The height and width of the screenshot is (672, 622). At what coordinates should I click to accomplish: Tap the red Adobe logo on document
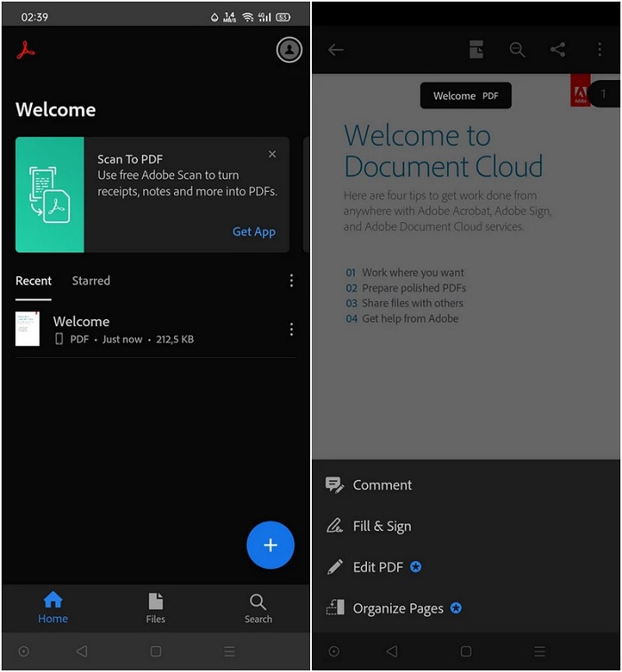(x=580, y=91)
